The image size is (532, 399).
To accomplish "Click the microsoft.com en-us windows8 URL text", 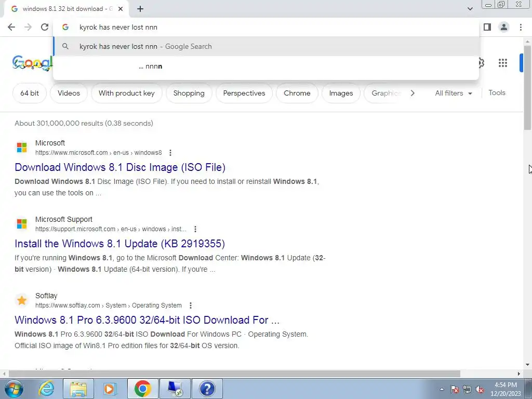I will (x=98, y=153).
